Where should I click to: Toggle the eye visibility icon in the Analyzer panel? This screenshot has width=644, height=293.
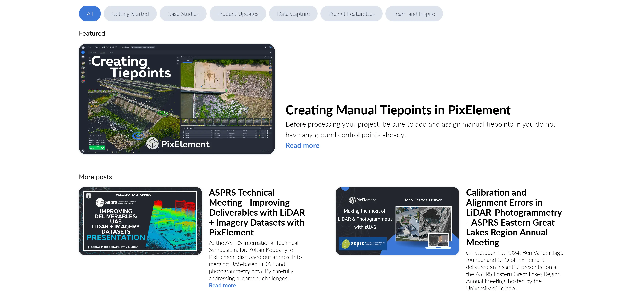[178, 58]
